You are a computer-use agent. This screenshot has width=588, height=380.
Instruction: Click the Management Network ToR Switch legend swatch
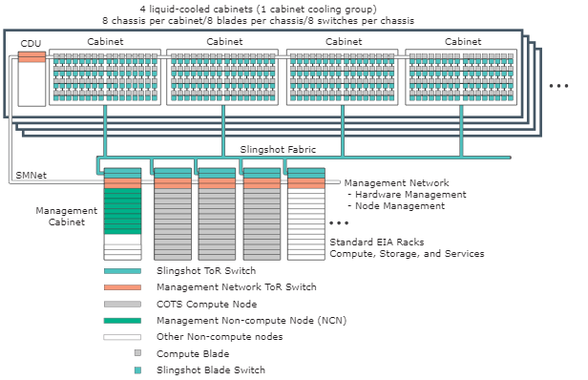[122, 287]
